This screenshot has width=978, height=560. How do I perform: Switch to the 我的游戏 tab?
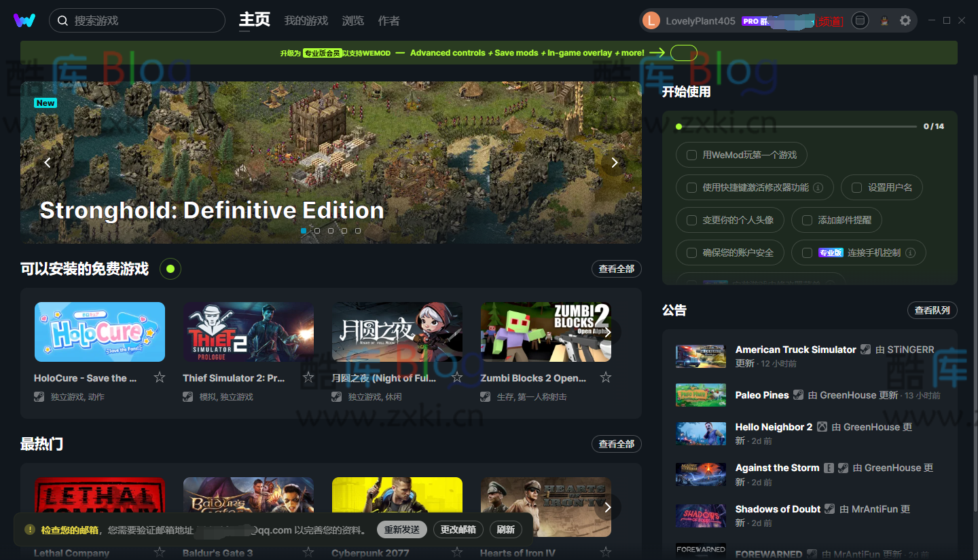(306, 20)
